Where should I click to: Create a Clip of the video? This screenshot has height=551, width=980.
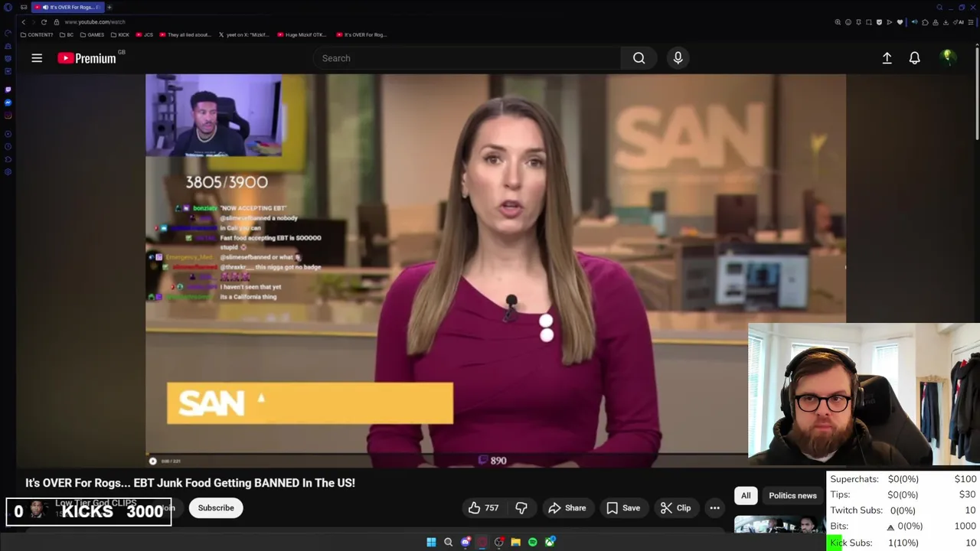click(675, 508)
